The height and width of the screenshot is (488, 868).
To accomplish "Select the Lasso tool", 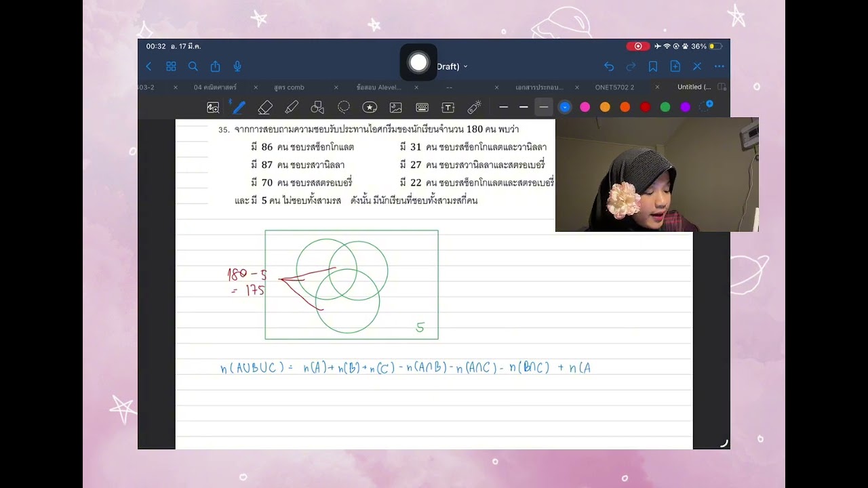I will [x=344, y=107].
